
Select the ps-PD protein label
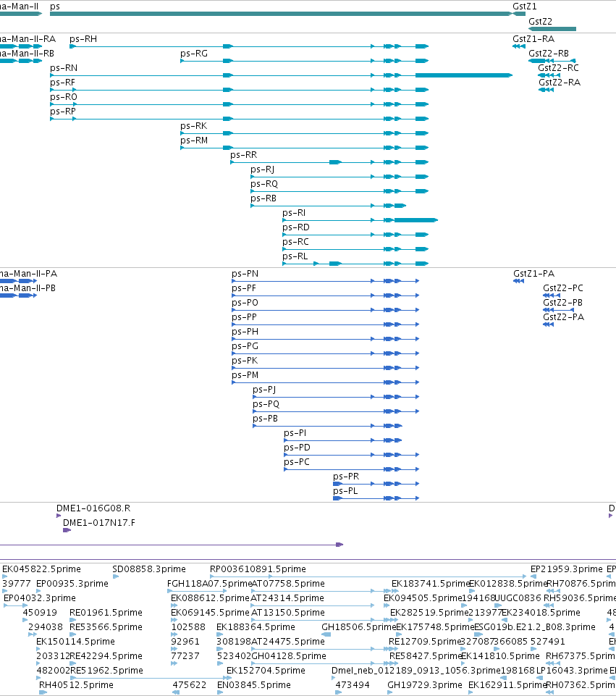point(297,448)
